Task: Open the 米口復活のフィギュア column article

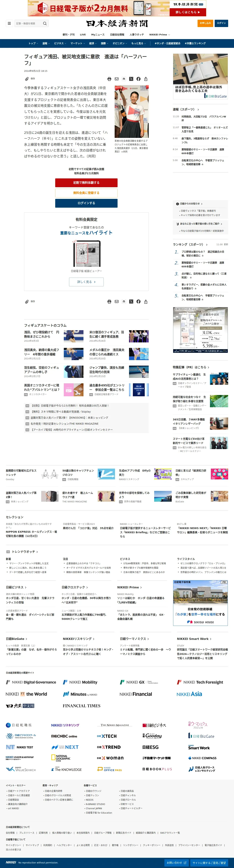Action: pyautogui.click(x=107, y=334)
